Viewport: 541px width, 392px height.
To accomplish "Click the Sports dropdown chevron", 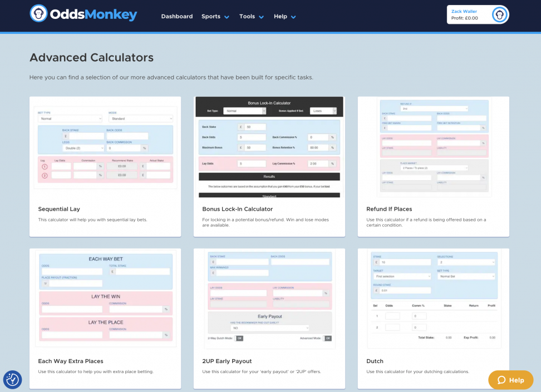I will tap(227, 17).
